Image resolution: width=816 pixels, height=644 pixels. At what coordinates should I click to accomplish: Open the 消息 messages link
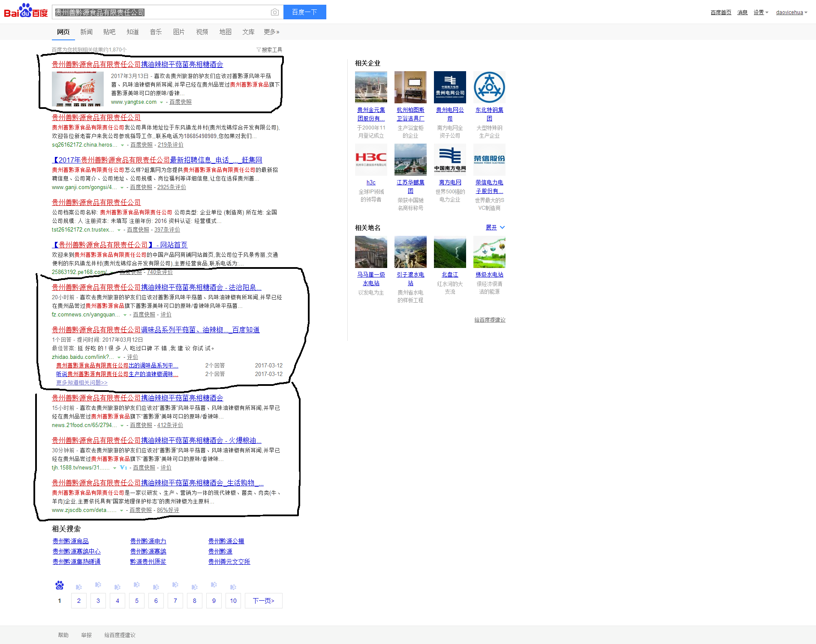pyautogui.click(x=742, y=12)
